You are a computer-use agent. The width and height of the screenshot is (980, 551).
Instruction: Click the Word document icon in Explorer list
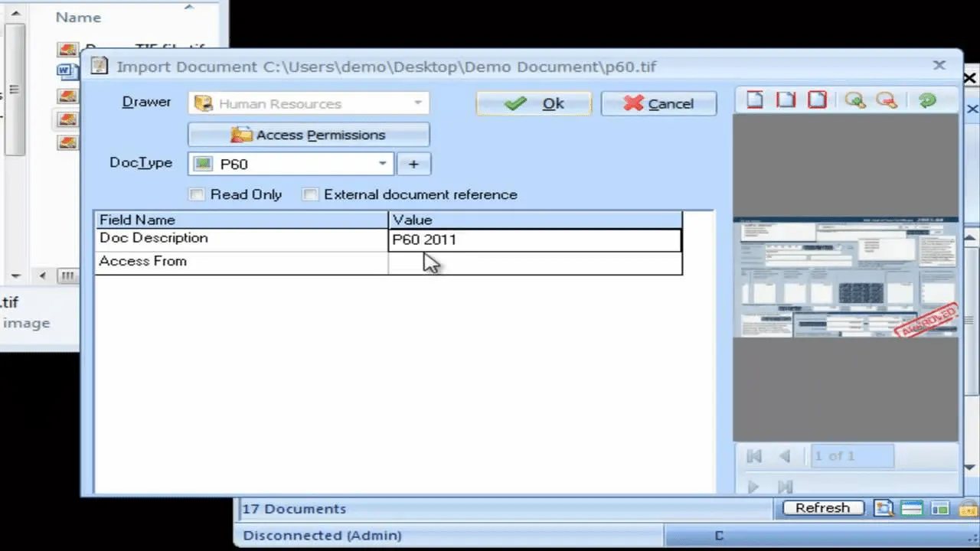68,72
